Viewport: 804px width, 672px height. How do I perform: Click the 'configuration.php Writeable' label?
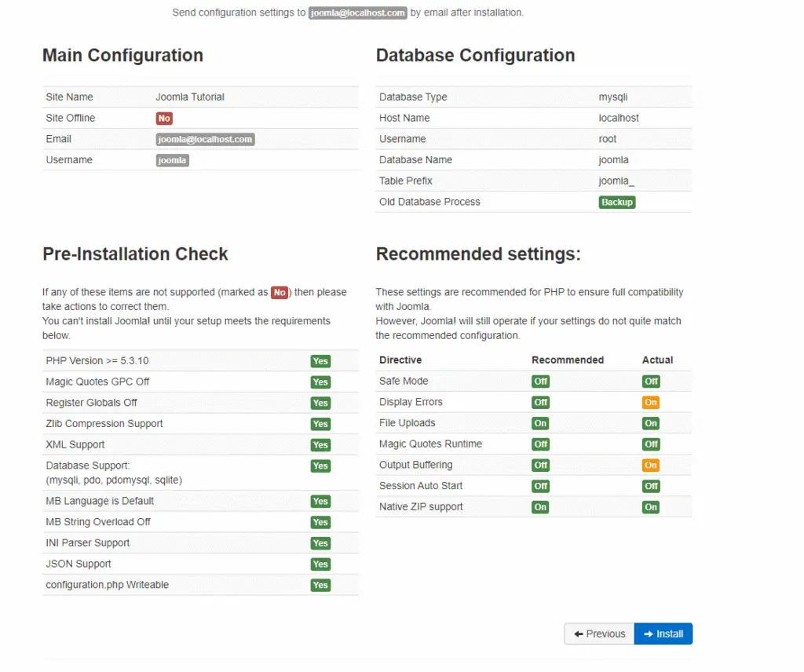coord(107,585)
